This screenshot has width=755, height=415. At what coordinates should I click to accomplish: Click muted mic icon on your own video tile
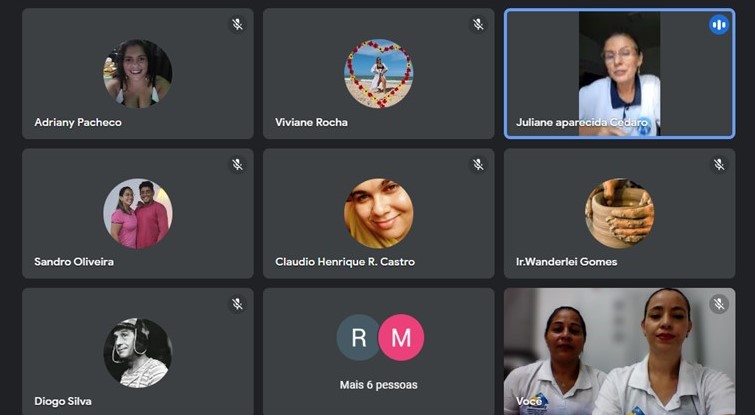719,304
